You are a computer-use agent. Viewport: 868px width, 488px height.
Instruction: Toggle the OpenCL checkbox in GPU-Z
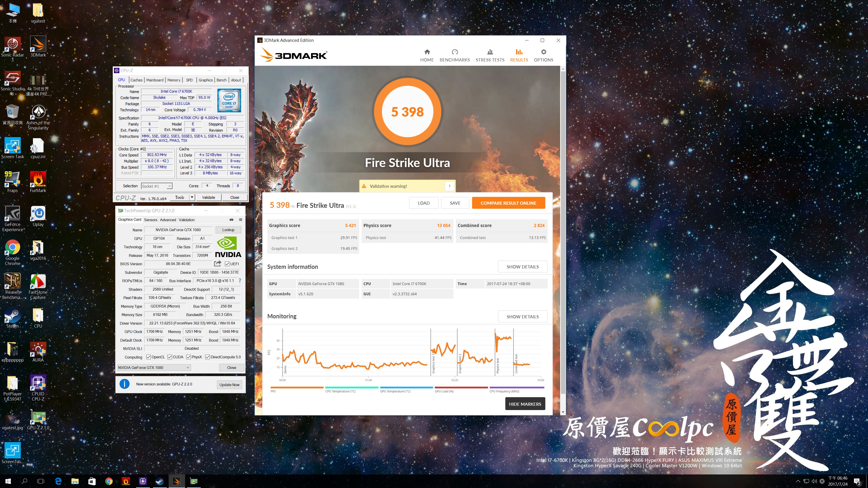click(149, 357)
